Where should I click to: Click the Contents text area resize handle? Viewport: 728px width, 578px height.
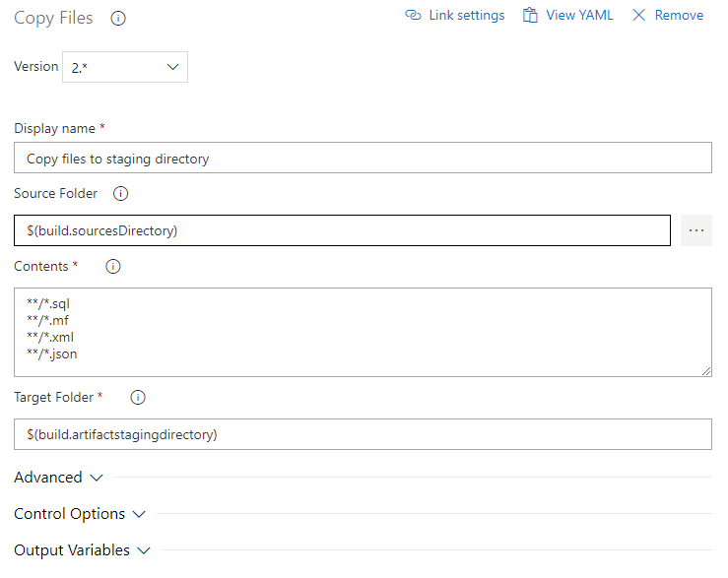click(705, 370)
